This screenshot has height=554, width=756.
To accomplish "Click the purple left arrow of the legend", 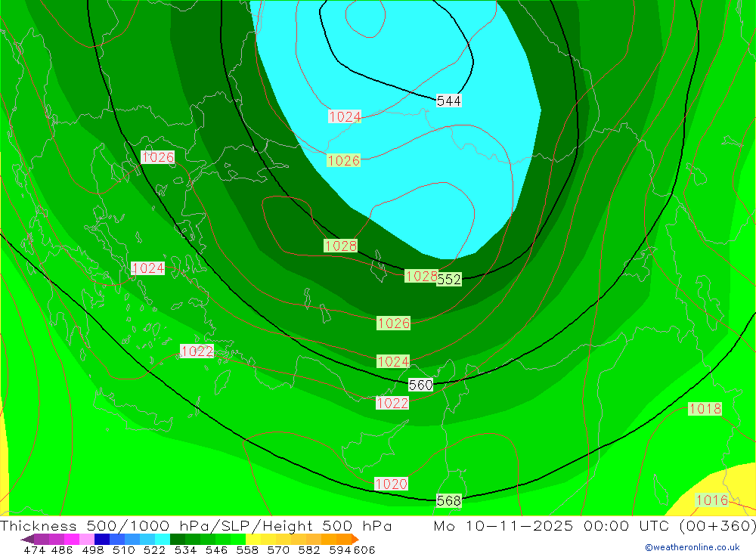I will pyautogui.click(x=27, y=539).
